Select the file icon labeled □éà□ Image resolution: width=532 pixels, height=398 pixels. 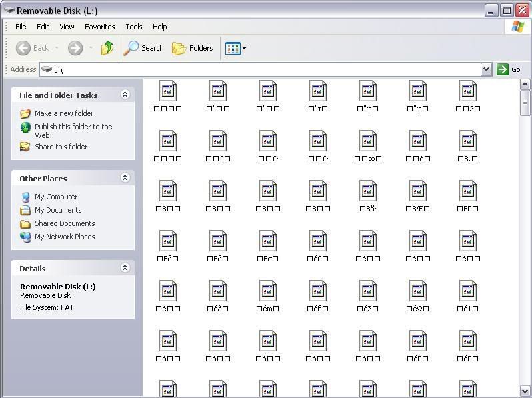(218, 291)
